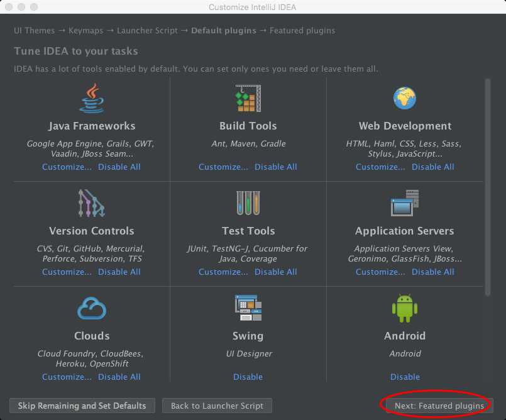The width and height of the screenshot is (506, 420).
Task: Open Customize for Test Tools
Action: [x=223, y=272]
